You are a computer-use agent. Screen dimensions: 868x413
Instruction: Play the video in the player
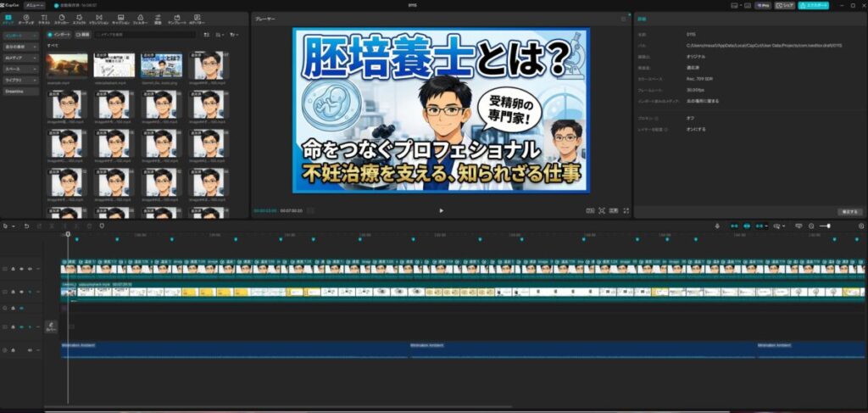click(441, 209)
